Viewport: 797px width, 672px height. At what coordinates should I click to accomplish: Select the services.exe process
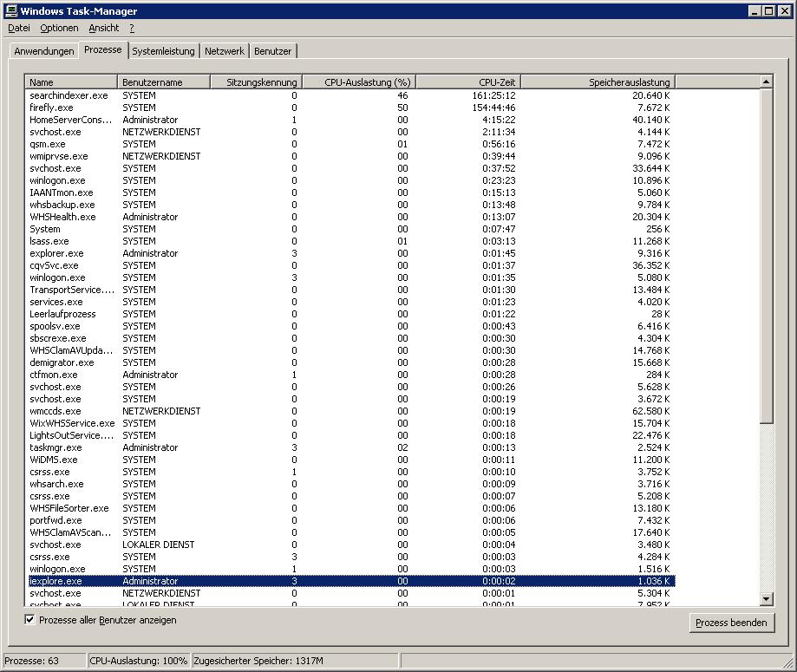point(352,302)
